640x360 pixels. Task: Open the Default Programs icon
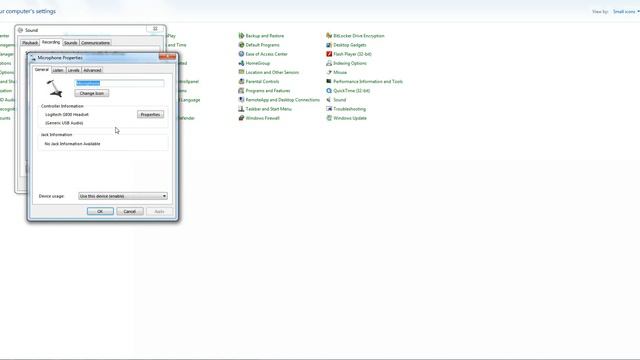point(241,45)
